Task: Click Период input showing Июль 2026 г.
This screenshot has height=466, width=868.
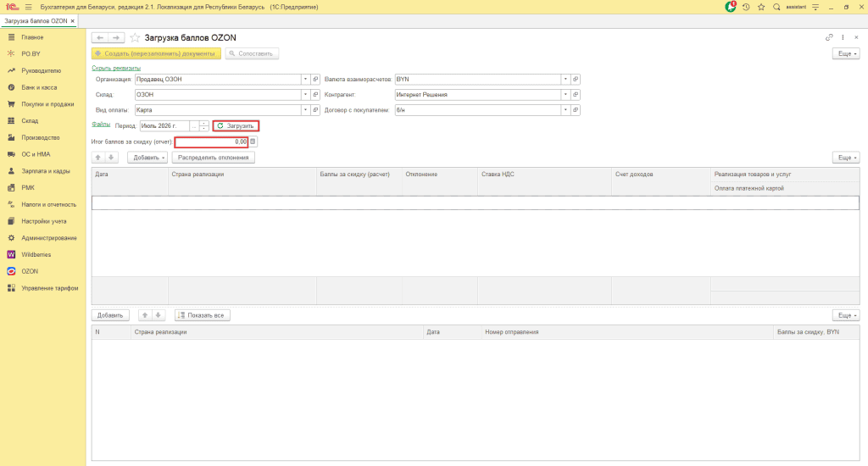Action: (x=164, y=126)
